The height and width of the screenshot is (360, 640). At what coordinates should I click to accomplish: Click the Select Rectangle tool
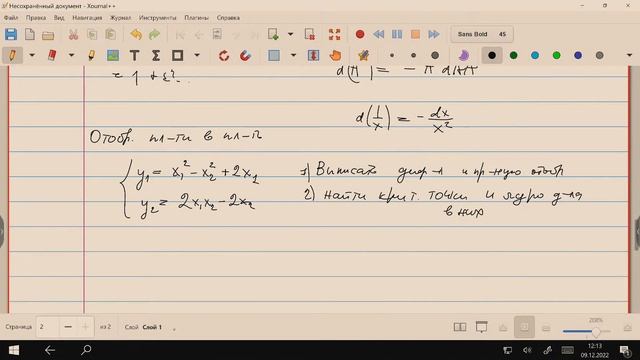coord(274,56)
